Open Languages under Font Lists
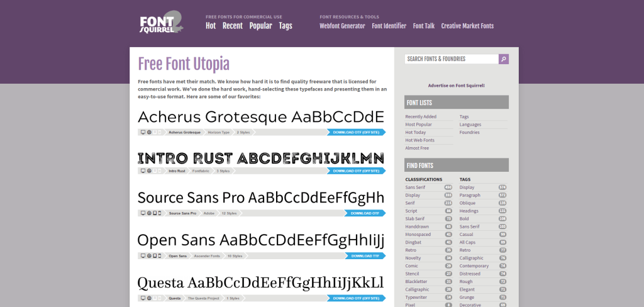Image resolution: width=644 pixels, height=307 pixels. (x=470, y=125)
